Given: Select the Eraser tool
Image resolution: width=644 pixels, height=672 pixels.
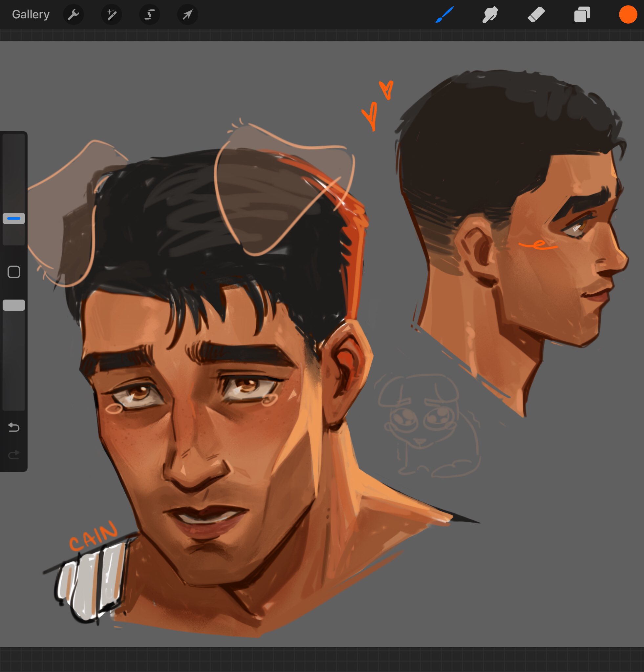Looking at the screenshot, I should (536, 15).
